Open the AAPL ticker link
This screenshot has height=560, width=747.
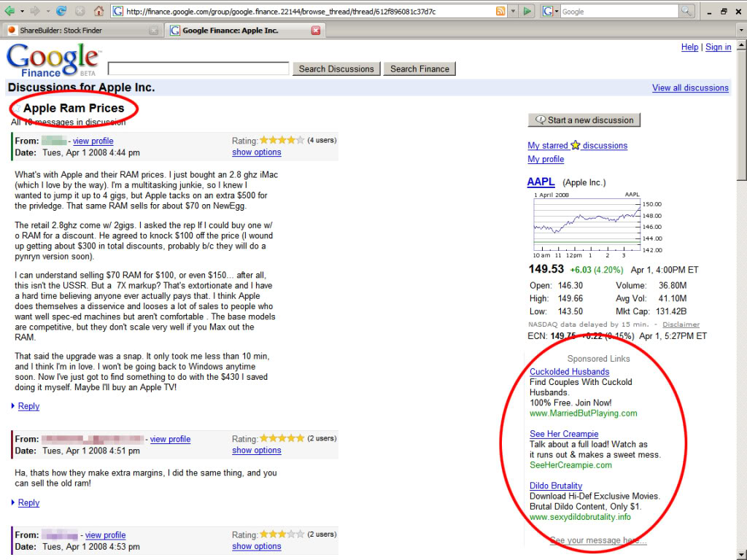541,182
